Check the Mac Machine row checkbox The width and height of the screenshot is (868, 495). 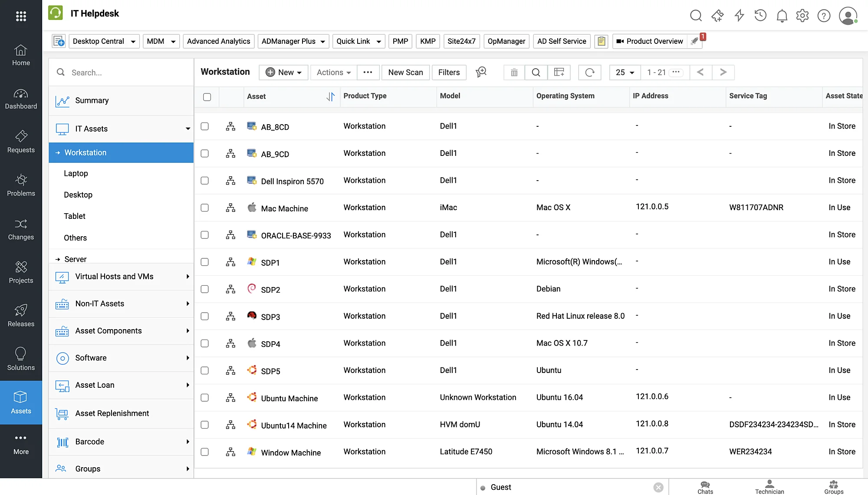coord(205,208)
